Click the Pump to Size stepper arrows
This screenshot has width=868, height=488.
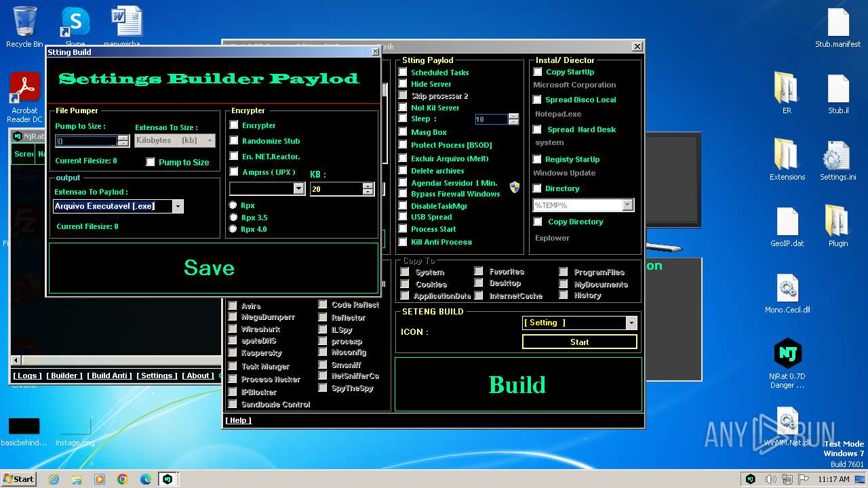(x=123, y=141)
